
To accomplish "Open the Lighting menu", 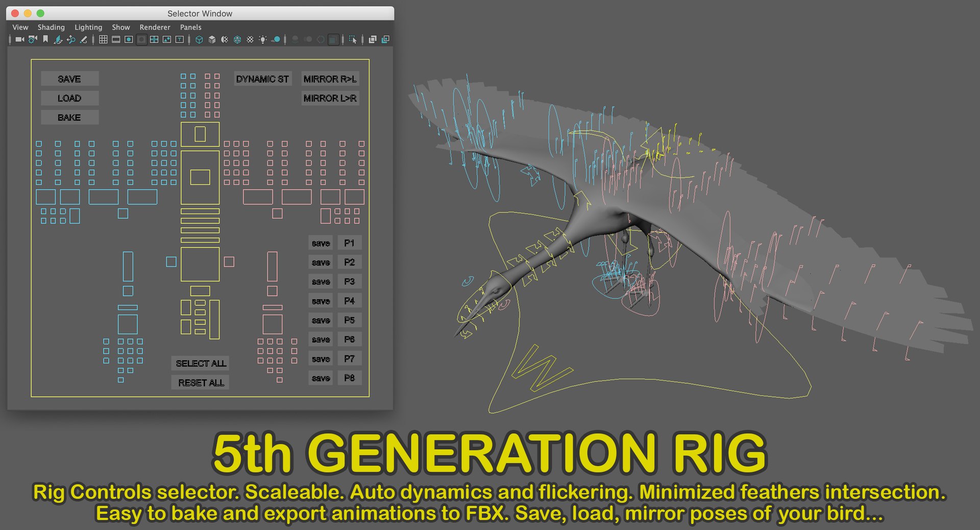I will click(x=88, y=27).
